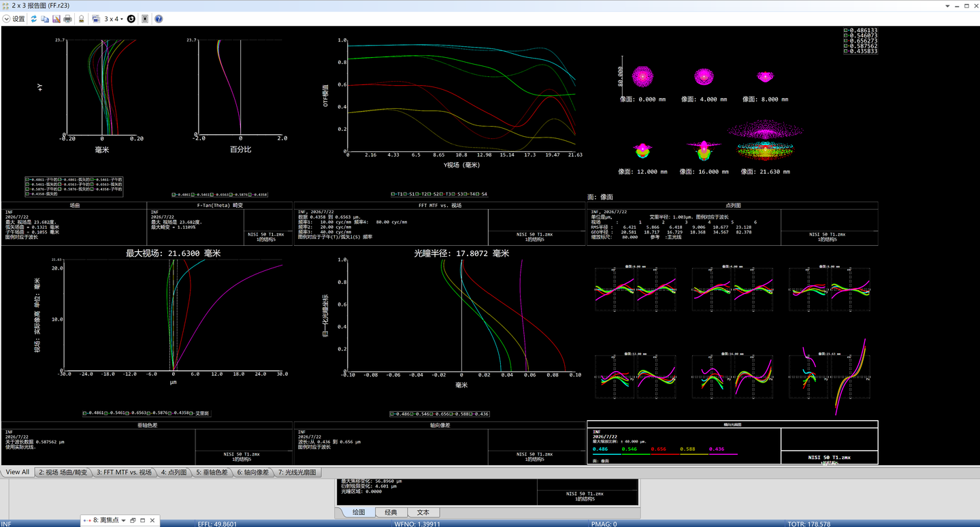The image size is (980, 527).
Task: Click the 垂轴色差 panel header
Action: pyautogui.click(x=147, y=425)
